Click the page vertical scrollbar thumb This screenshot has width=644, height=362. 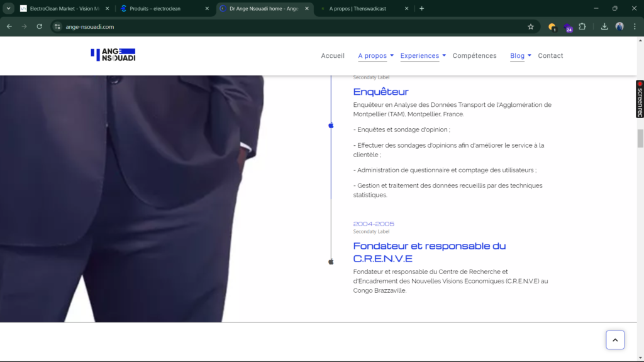click(x=640, y=138)
